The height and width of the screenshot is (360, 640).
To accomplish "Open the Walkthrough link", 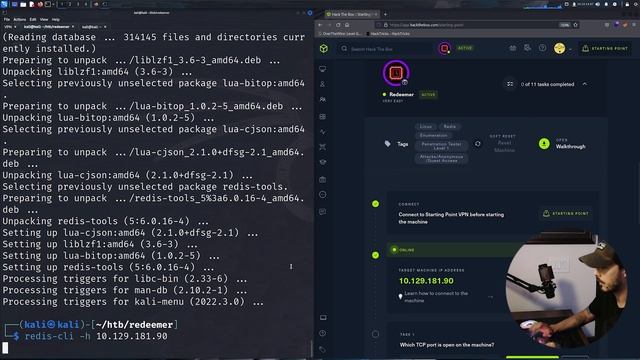I will point(570,147).
